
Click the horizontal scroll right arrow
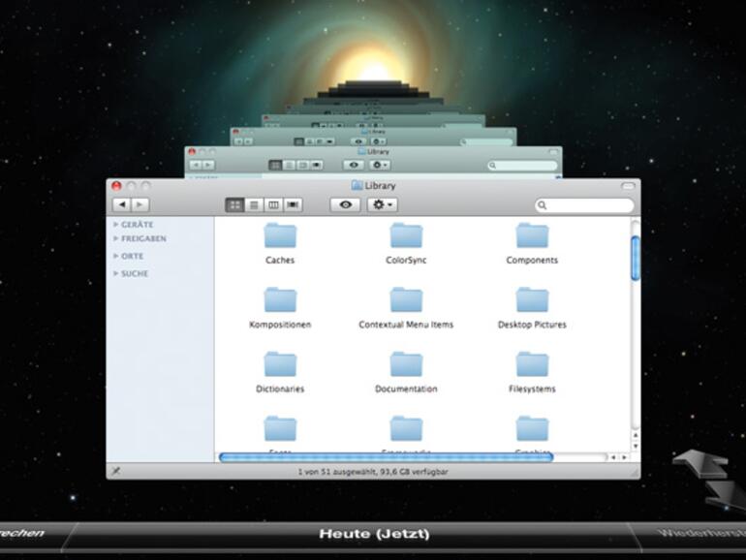(624, 457)
